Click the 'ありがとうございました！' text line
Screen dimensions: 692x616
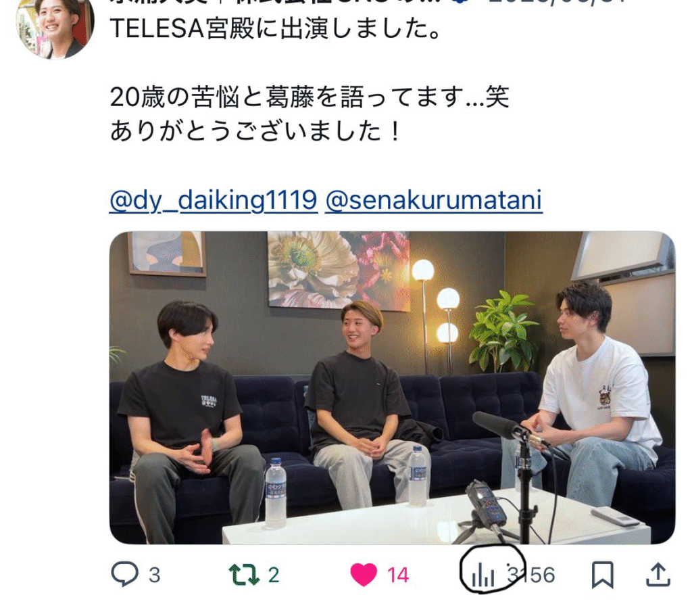(x=255, y=131)
